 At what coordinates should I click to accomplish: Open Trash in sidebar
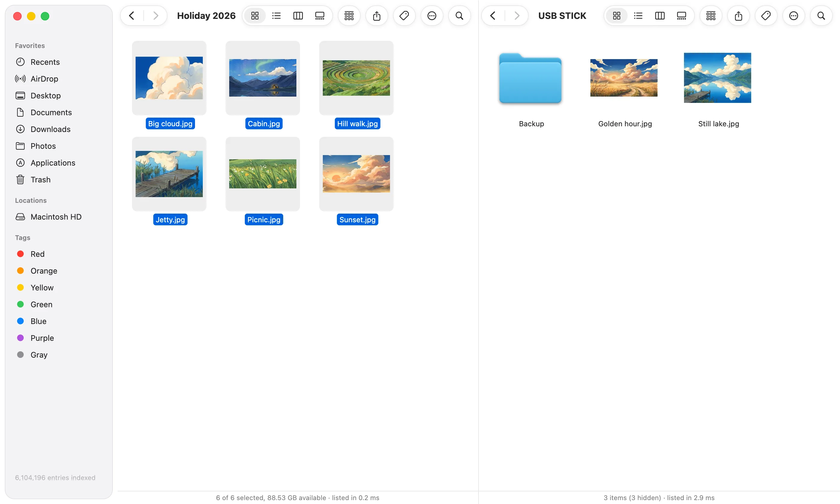coord(58,180)
